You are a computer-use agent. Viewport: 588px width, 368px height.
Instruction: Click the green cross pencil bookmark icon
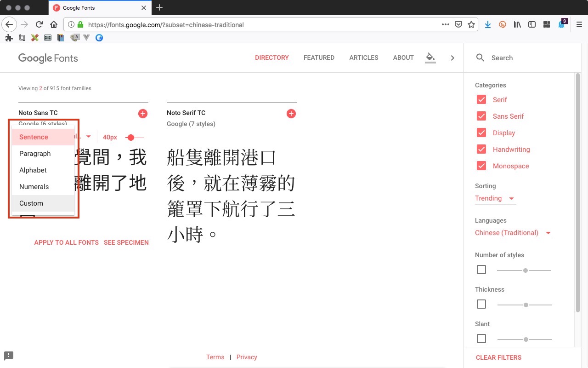34,38
